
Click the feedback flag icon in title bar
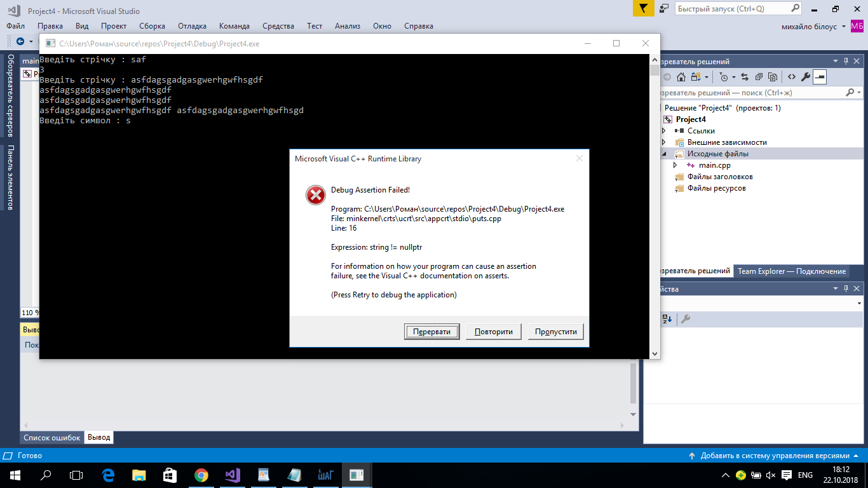coord(643,9)
